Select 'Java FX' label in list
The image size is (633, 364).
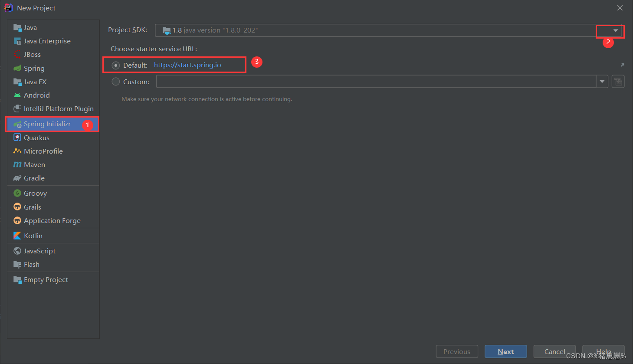click(35, 82)
